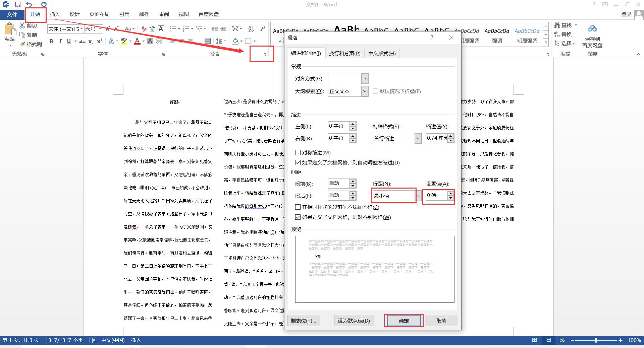Click the strikethrough (abc) icon

[82, 42]
